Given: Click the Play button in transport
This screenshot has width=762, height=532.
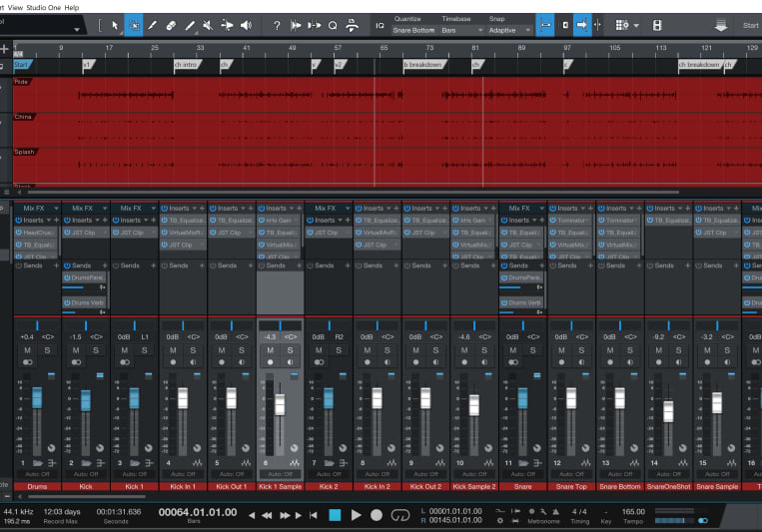Looking at the screenshot, I should (x=356, y=515).
